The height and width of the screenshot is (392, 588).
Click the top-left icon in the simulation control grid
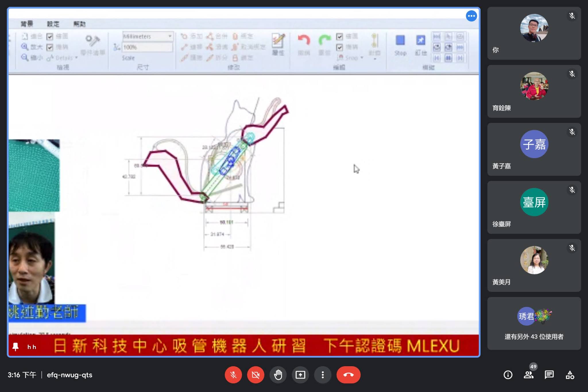point(436,36)
